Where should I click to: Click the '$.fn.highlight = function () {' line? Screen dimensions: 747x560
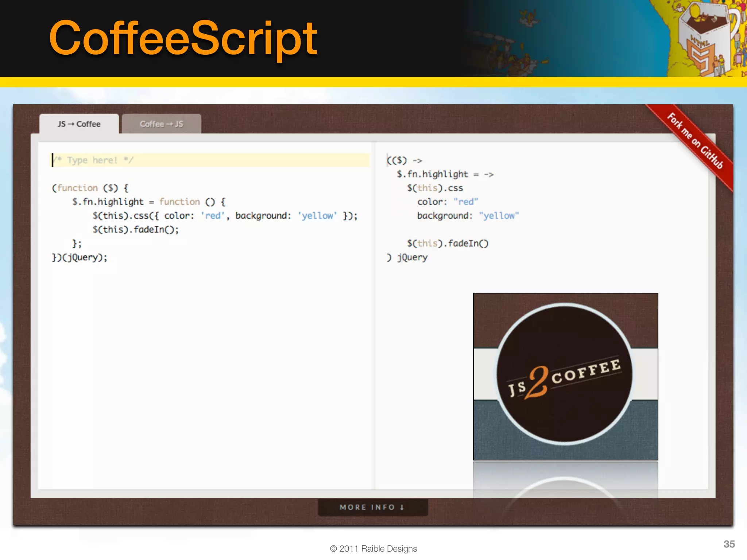(x=149, y=202)
